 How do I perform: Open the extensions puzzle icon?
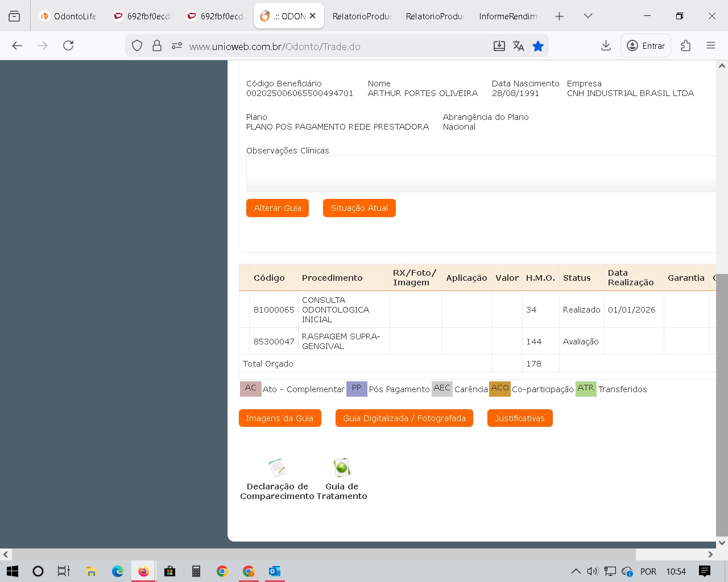[685, 45]
